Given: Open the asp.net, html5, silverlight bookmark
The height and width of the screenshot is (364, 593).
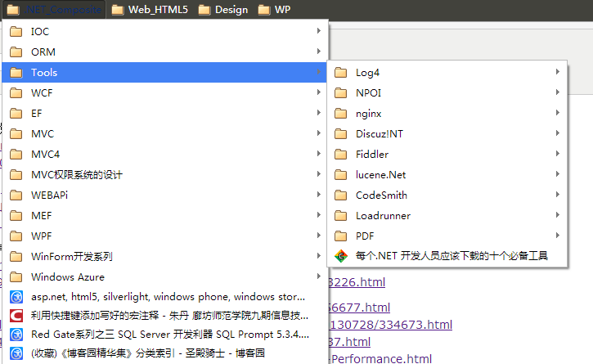Looking at the screenshot, I should pyautogui.click(x=164, y=297).
